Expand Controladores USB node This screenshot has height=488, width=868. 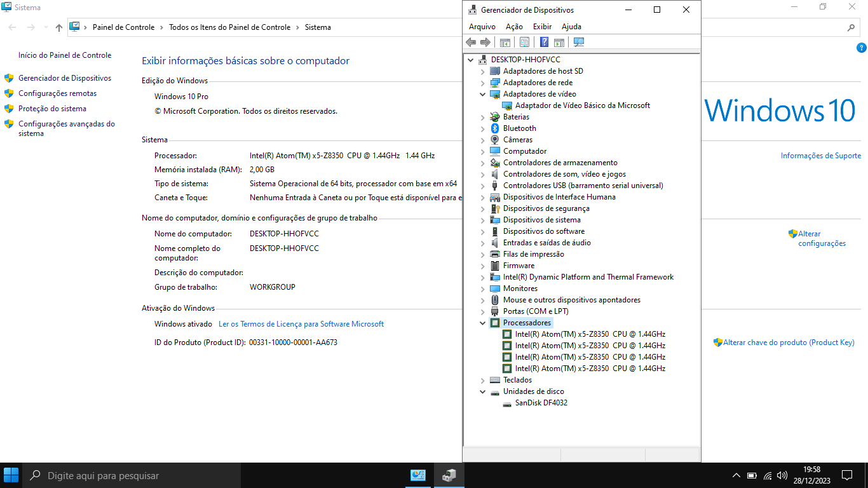click(483, 186)
